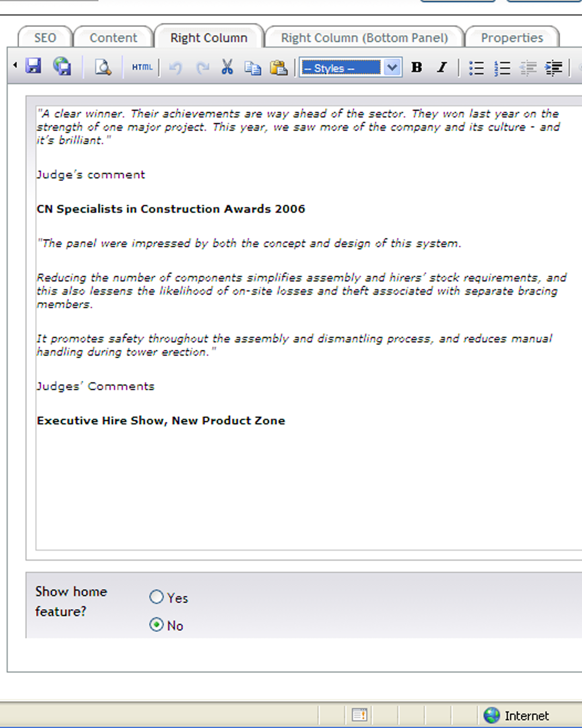Click the Paste clipboard icon

(278, 67)
